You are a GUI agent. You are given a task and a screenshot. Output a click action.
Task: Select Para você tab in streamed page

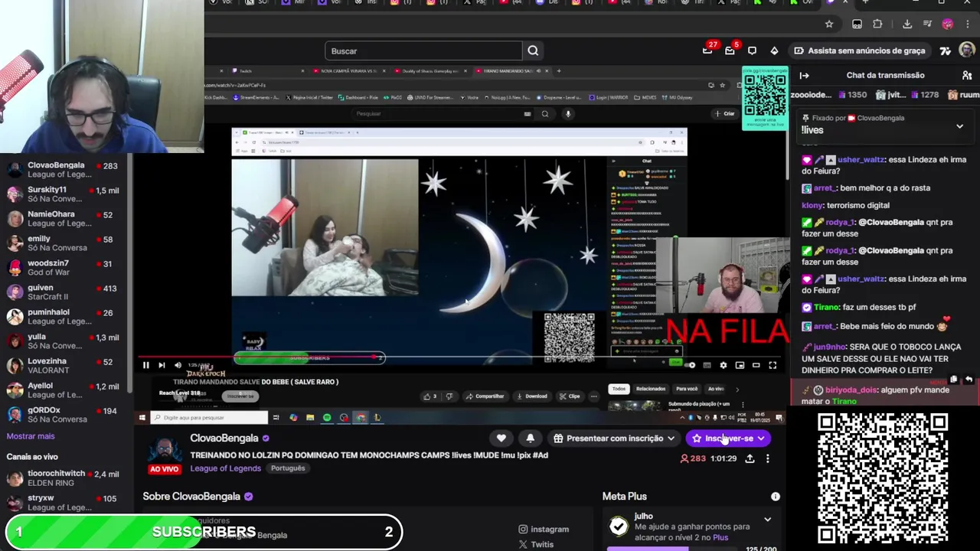point(687,389)
